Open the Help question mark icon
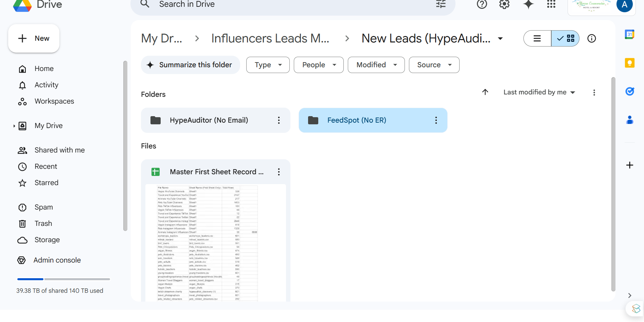The width and height of the screenshot is (644, 322). [482, 4]
